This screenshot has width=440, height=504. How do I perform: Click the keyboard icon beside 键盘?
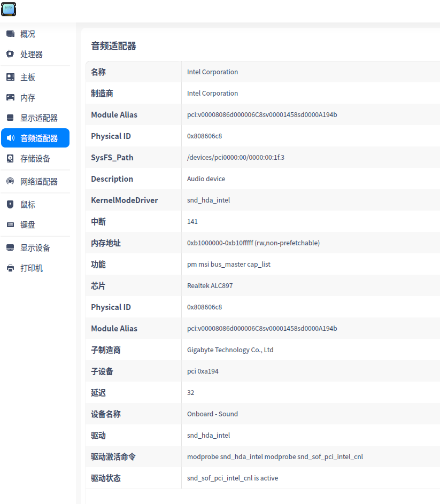click(x=10, y=224)
